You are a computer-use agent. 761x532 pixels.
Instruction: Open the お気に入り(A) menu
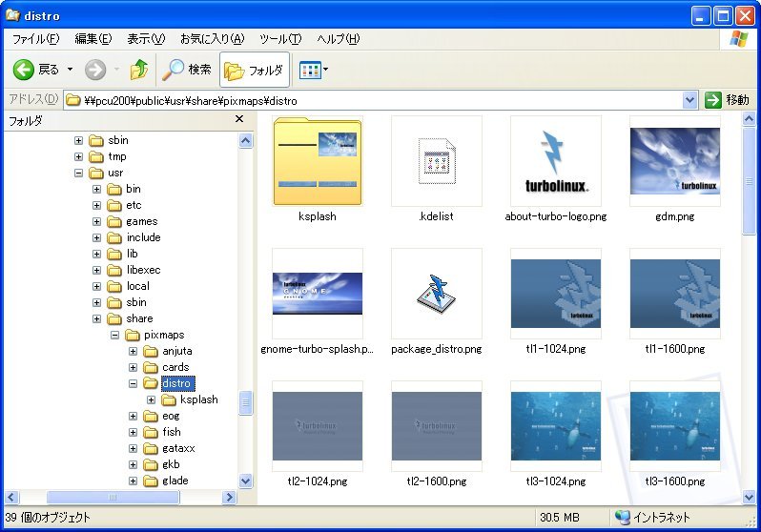[x=212, y=39]
